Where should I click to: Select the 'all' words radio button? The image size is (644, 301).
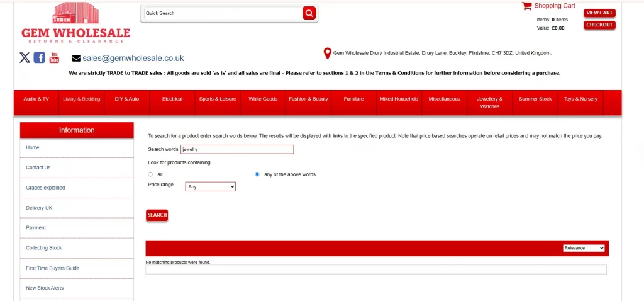coord(150,174)
